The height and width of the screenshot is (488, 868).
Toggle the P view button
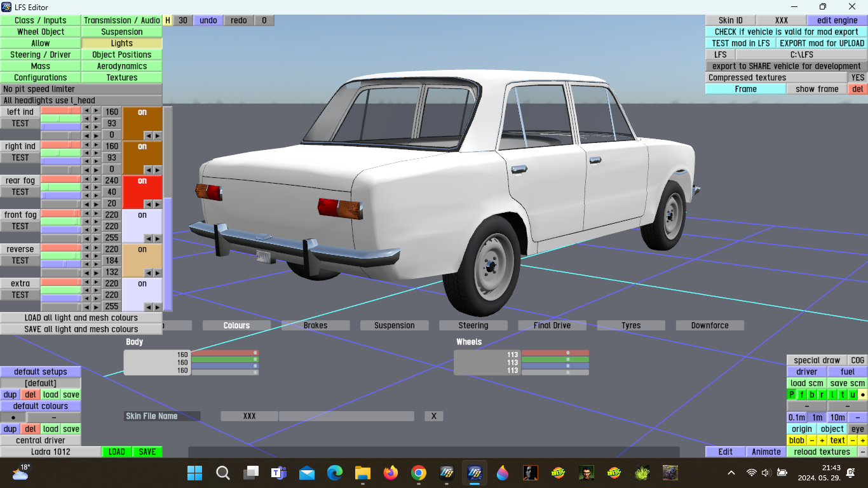pyautogui.click(x=792, y=395)
